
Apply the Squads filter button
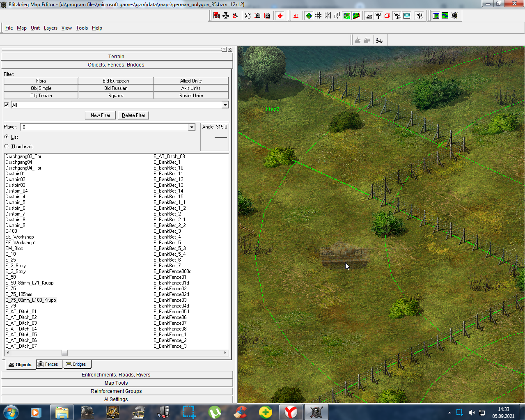tap(116, 96)
